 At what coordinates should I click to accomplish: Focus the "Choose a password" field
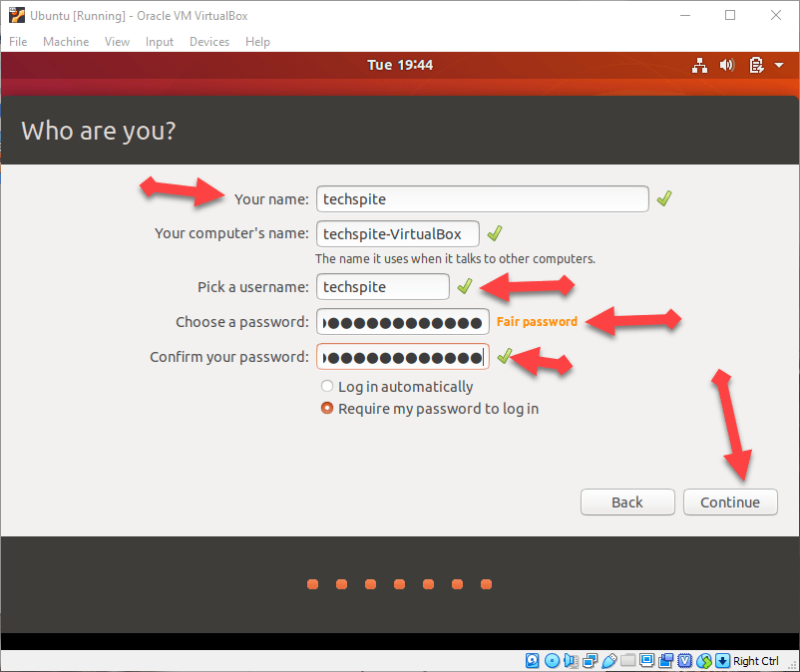(402, 322)
